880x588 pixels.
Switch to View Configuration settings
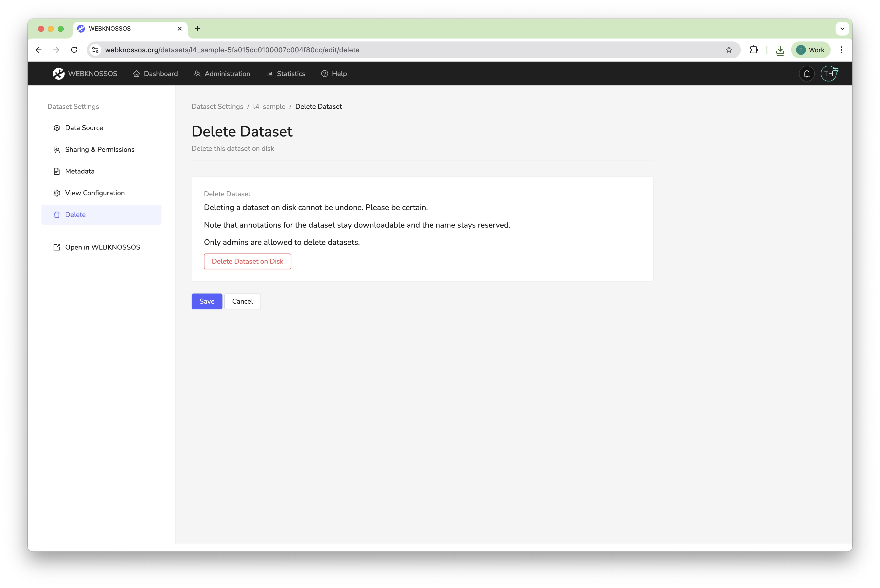click(x=95, y=193)
